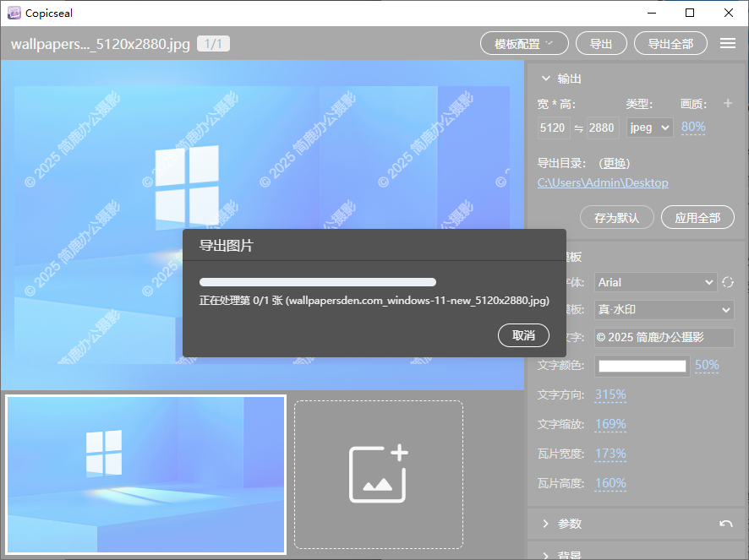This screenshot has width=749, height=560.
Task: Click the 瓦片高度 label
Action: [x=560, y=483]
